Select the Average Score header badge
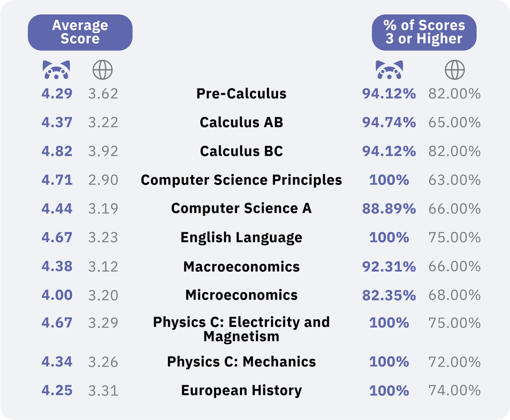This screenshot has height=420, width=510. point(80,32)
